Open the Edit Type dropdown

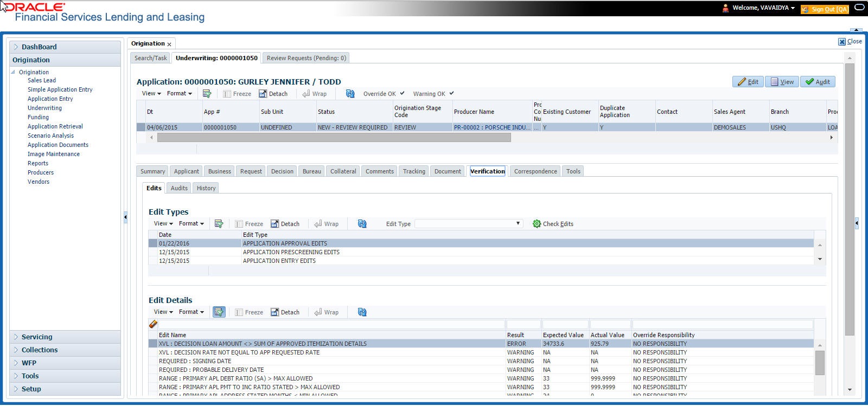coord(469,223)
